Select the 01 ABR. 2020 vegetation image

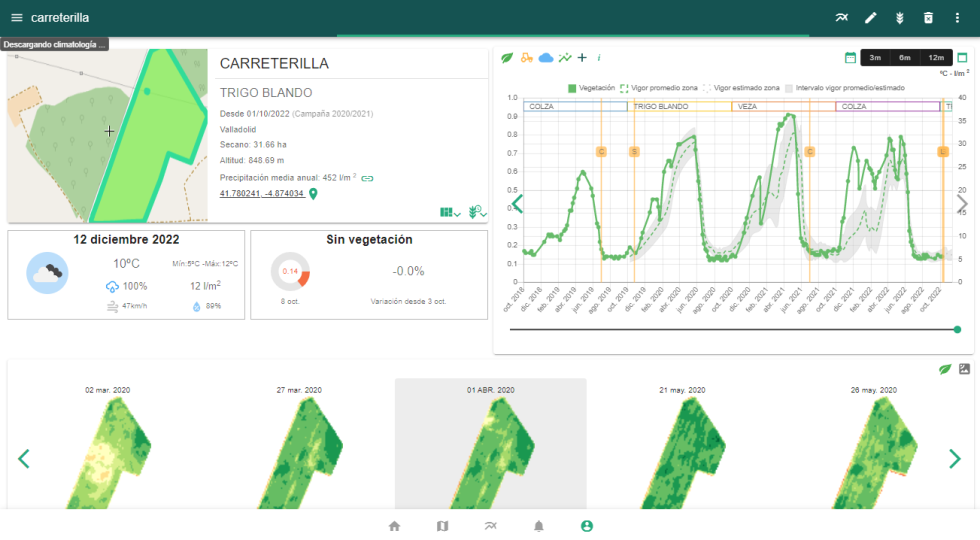[x=491, y=445]
